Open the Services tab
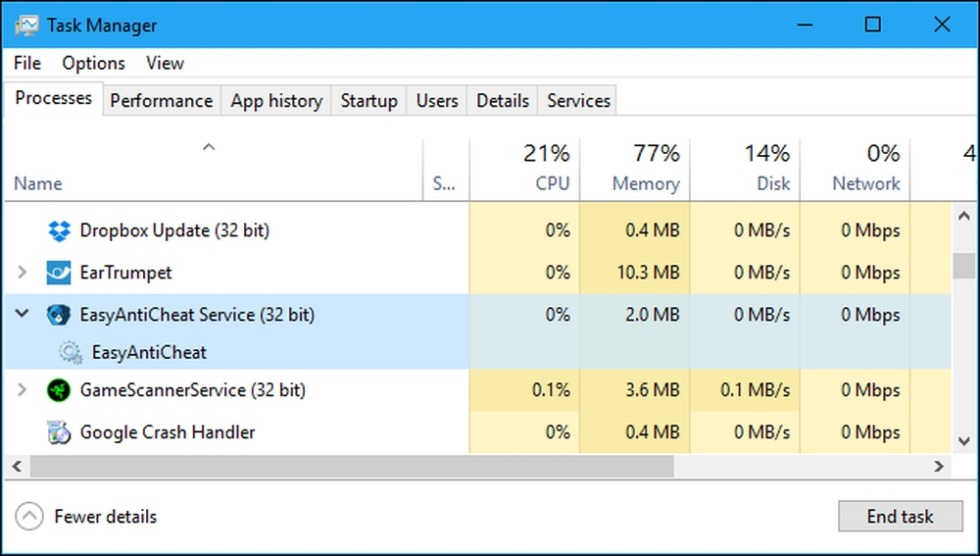The image size is (980, 556). [x=578, y=101]
